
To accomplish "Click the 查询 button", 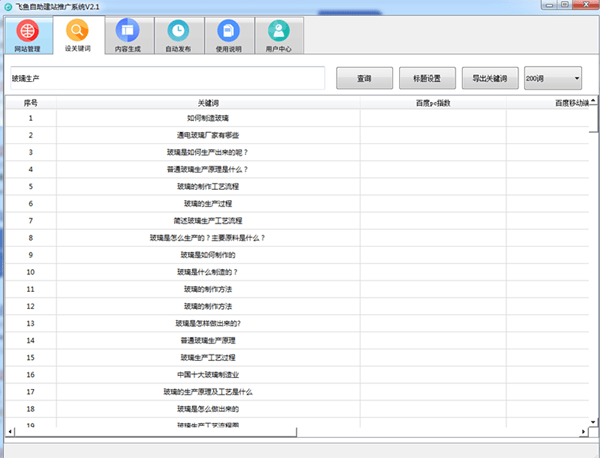I will tap(364, 78).
